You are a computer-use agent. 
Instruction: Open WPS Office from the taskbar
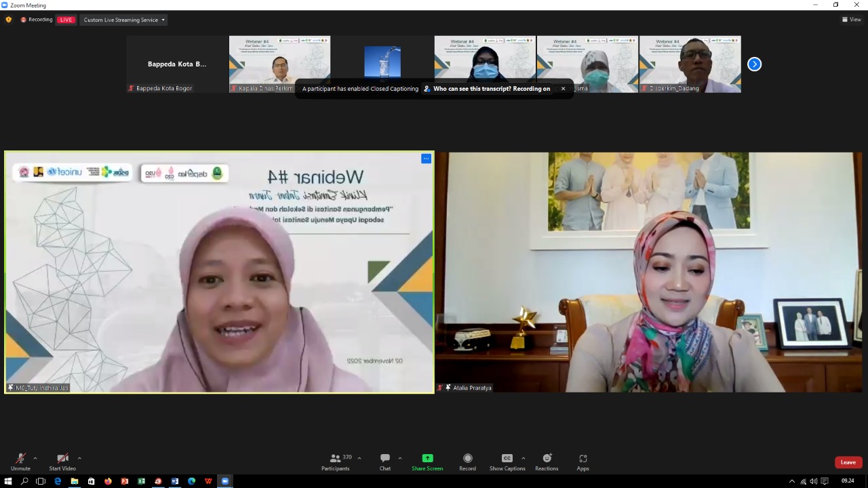(x=208, y=481)
